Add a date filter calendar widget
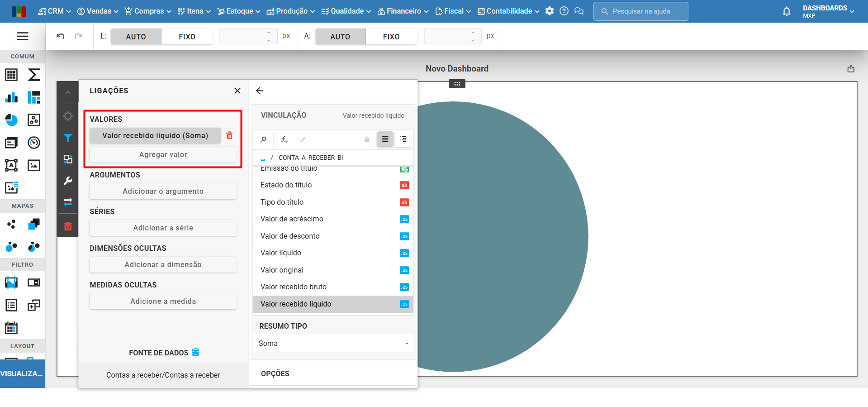This screenshot has width=868, height=407. (11, 328)
